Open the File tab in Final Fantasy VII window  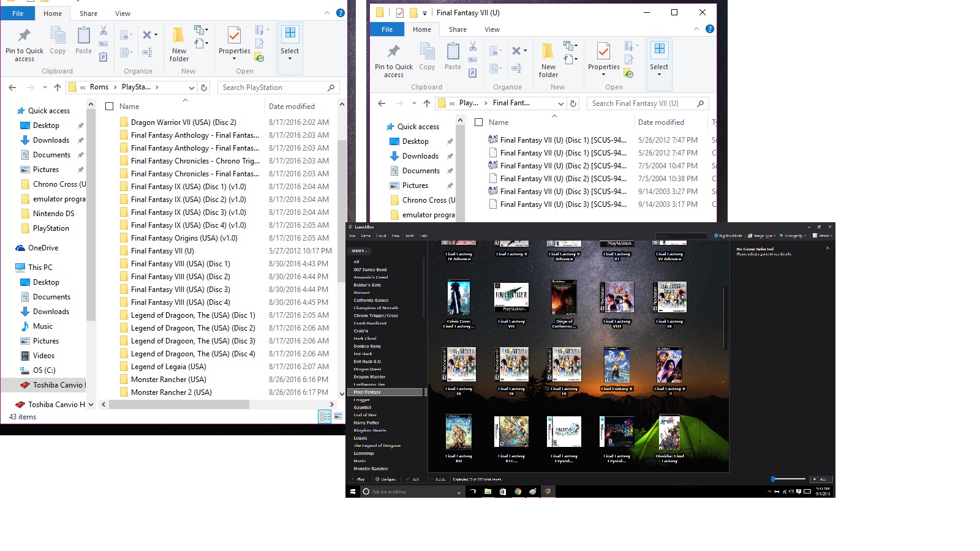coord(387,29)
